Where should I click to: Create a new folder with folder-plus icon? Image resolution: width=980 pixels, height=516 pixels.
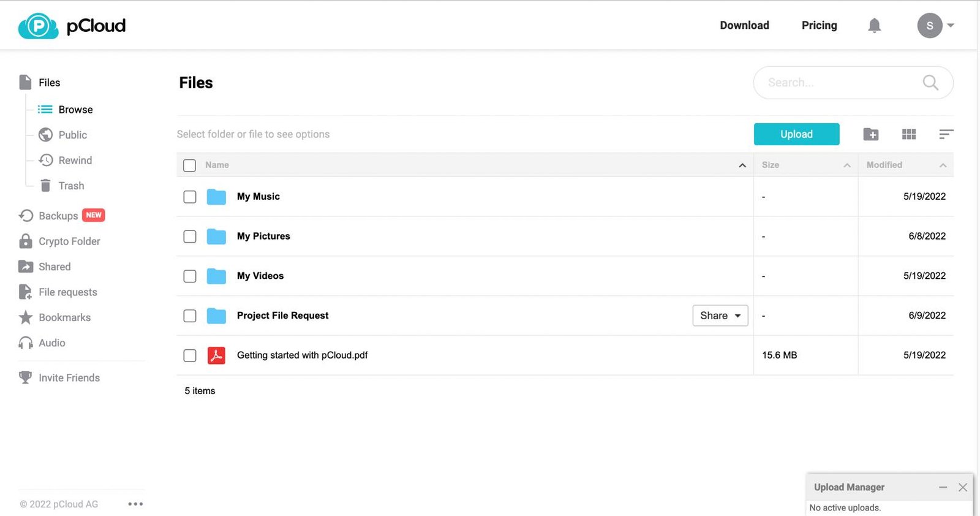pos(870,134)
